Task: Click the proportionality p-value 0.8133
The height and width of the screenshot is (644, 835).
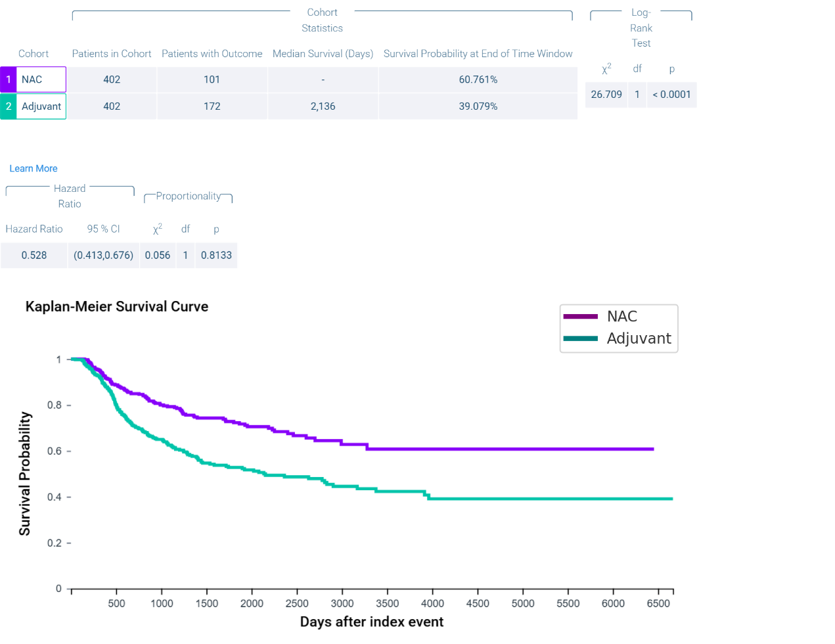Action: 216,256
